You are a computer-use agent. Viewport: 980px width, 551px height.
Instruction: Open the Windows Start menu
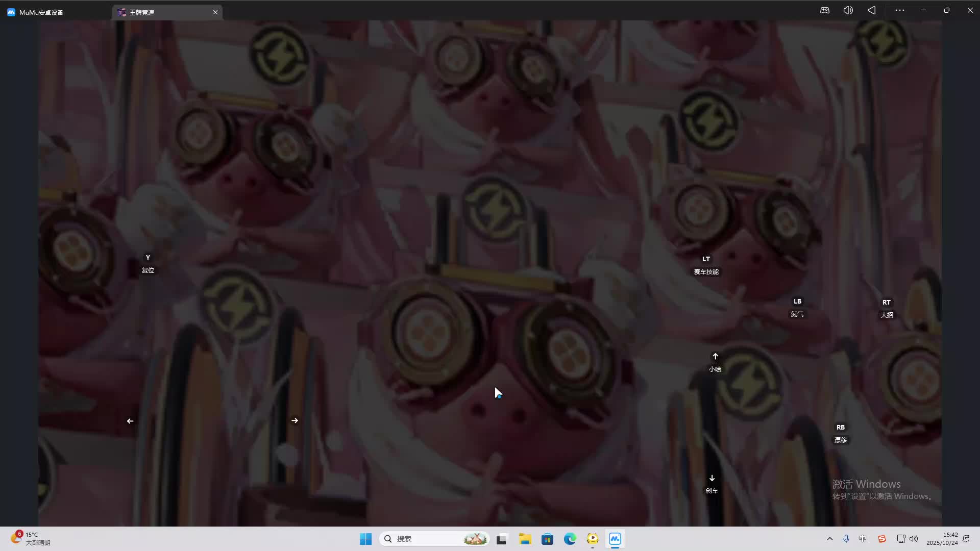coord(365,539)
